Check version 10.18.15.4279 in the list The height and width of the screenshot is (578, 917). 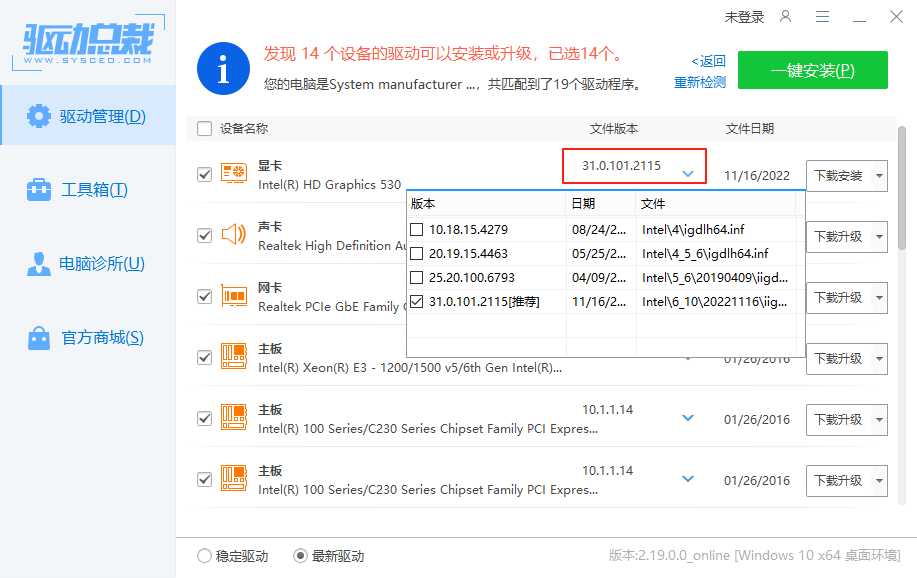click(x=416, y=229)
